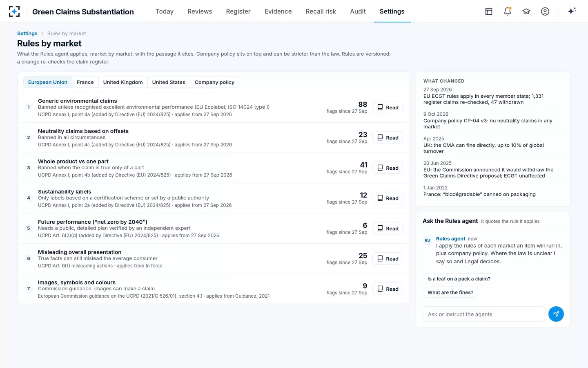Select the United Kingdom tab
This screenshot has width=588, height=368.
click(x=123, y=82)
